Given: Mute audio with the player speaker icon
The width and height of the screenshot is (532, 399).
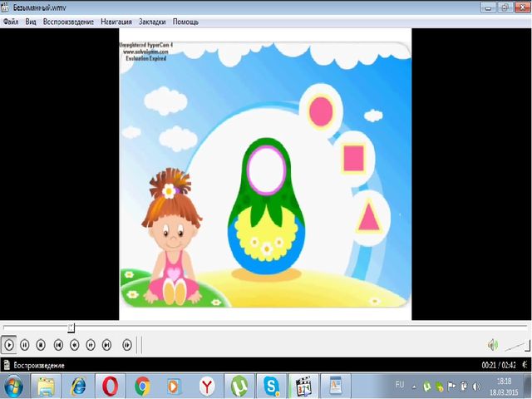Looking at the screenshot, I should tap(493, 346).
